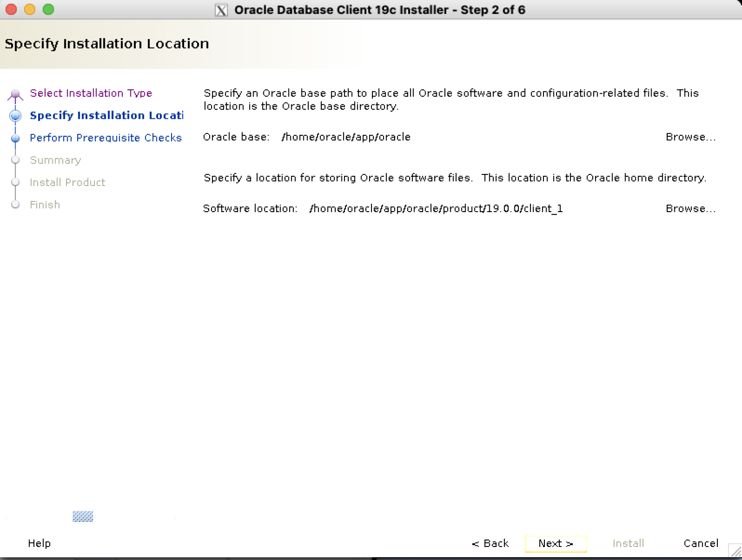Image resolution: width=742 pixels, height=560 pixels.
Task: Minimize the window with the yellow button
Action: pyautogui.click(x=29, y=9)
